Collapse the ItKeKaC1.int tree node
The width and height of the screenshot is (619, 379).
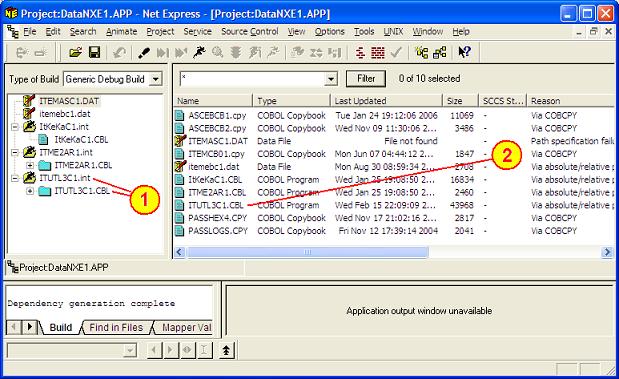pos(15,127)
